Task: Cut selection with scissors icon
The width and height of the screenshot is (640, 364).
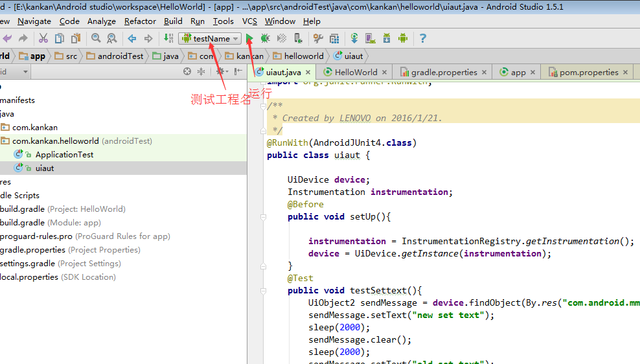Action: (x=43, y=38)
